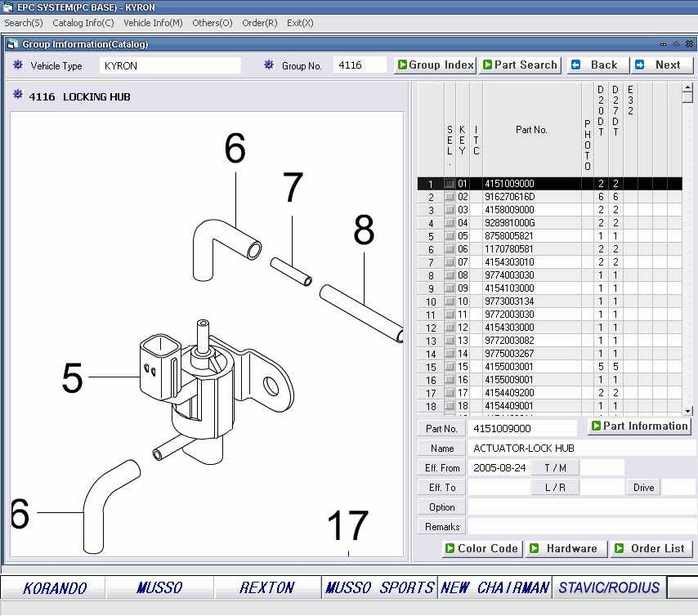Switch to the REXTON vehicle tab
Image resolution: width=698 pixels, height=616 pixels.
point(266,587)
